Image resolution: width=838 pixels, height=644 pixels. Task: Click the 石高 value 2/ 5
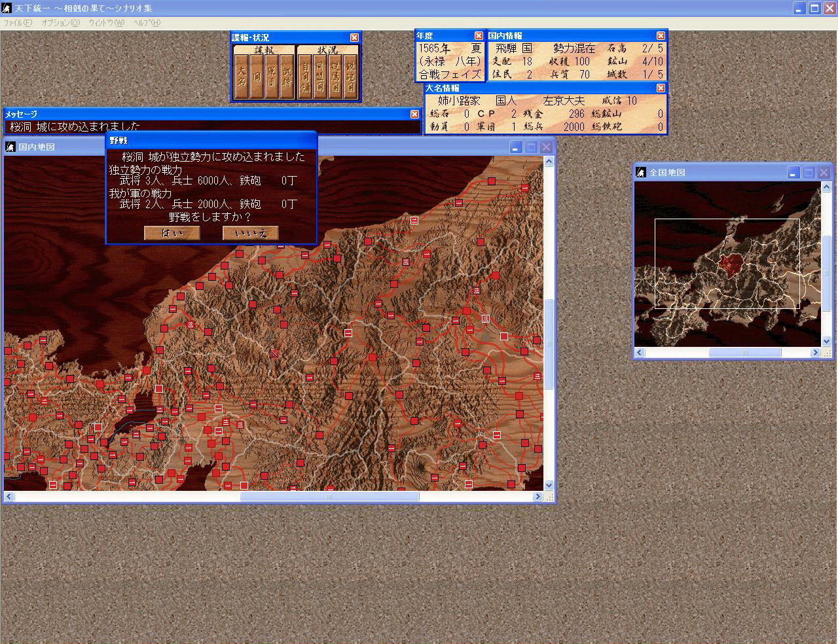pyautogui.click(x=652, y=48)
